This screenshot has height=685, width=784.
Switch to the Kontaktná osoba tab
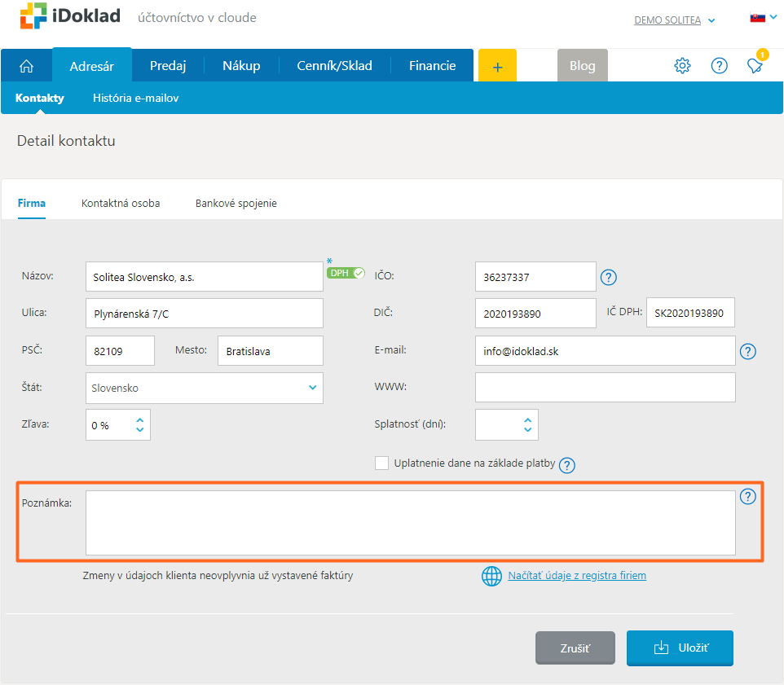pos(121,203)
